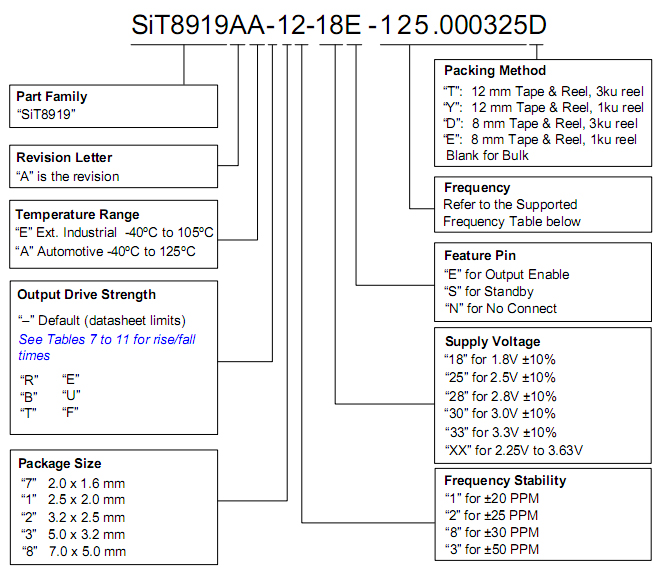
Task: Click the "T" drive strength code
Action: tap(28, 413)
